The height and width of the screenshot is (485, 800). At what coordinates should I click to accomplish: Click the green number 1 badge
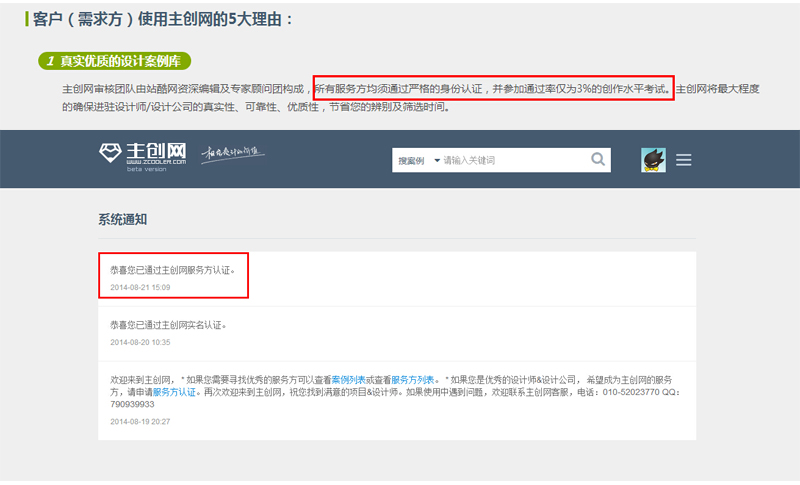pyautogui.click(x=49, y=62)
